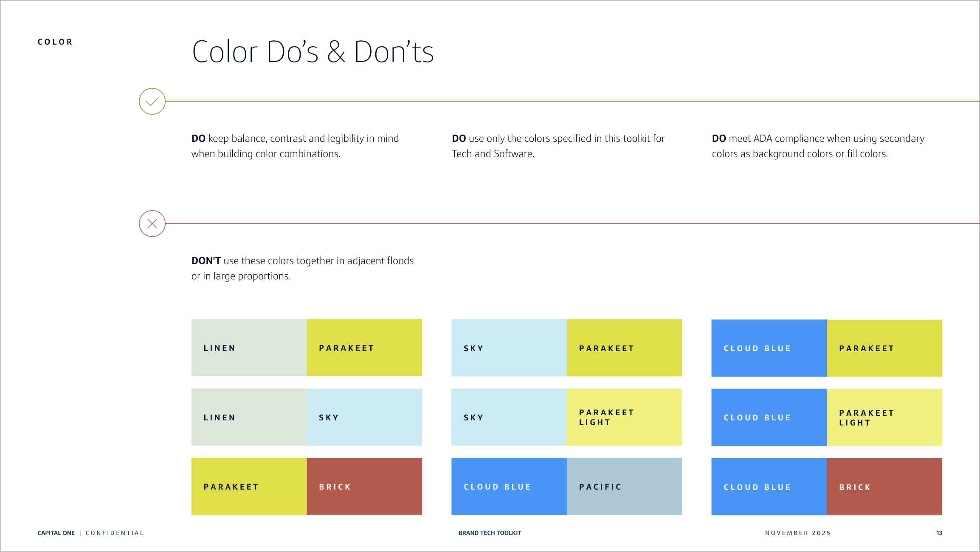The image size is (980, 552).
Task: Select the Linen swatch beside Parakeet
Action: [249, 348]
